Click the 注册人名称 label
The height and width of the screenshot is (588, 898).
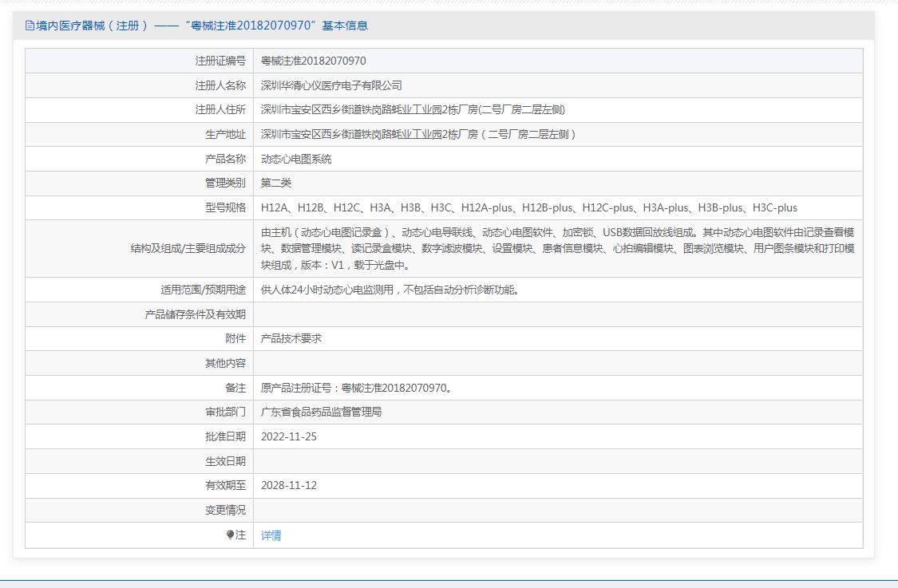[x=220, y=85]
